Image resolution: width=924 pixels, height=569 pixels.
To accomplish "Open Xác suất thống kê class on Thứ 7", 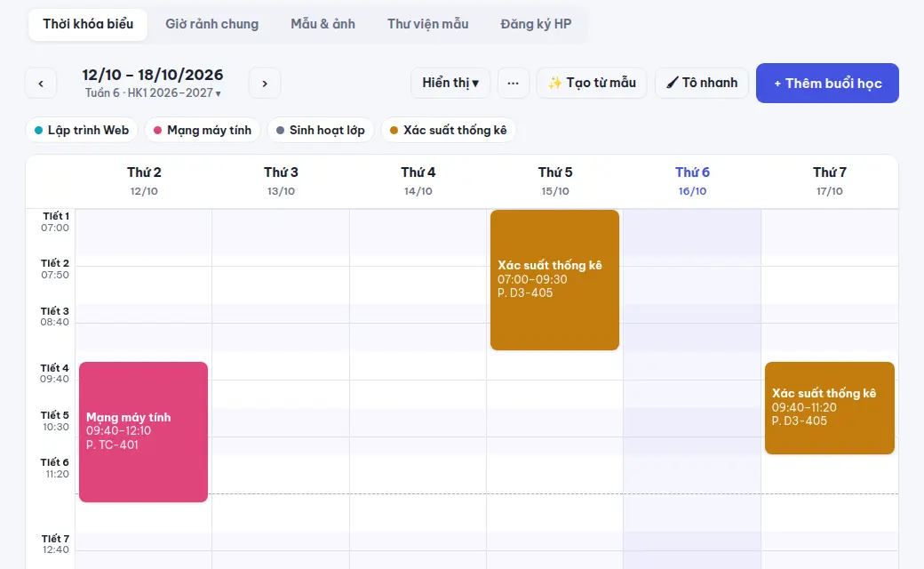I will click(830, 408).
